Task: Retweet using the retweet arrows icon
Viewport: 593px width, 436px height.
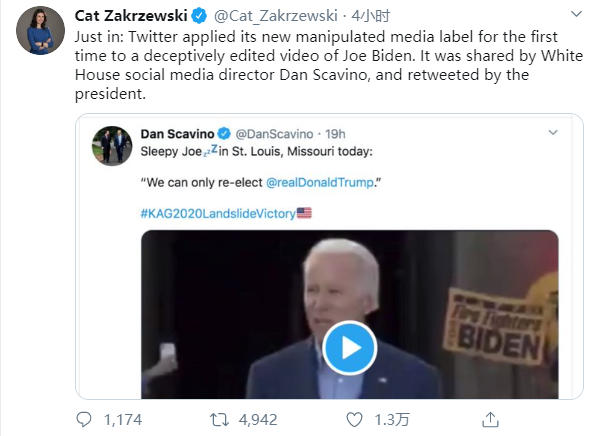Action: [x=220, y=420]
